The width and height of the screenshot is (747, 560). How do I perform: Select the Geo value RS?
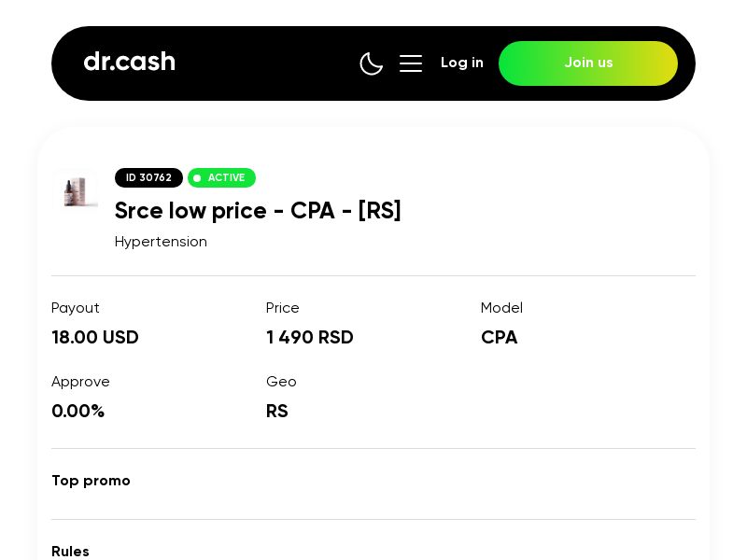pos(277,412)
